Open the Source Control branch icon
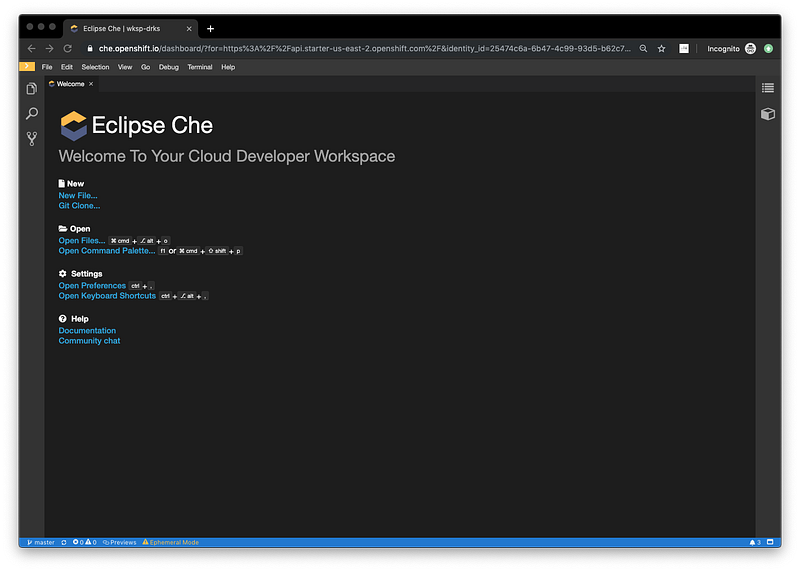 tap(32, 139)
